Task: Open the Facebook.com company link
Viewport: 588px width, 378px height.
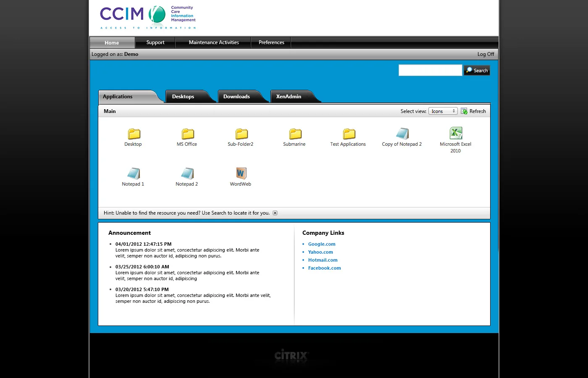Action: (324, 268)
